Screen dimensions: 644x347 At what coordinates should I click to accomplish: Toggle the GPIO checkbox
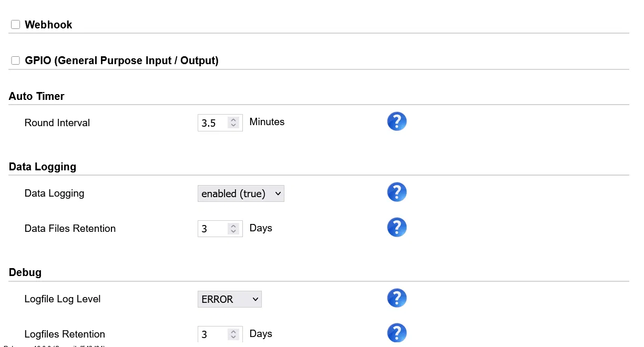pos(16,60)
